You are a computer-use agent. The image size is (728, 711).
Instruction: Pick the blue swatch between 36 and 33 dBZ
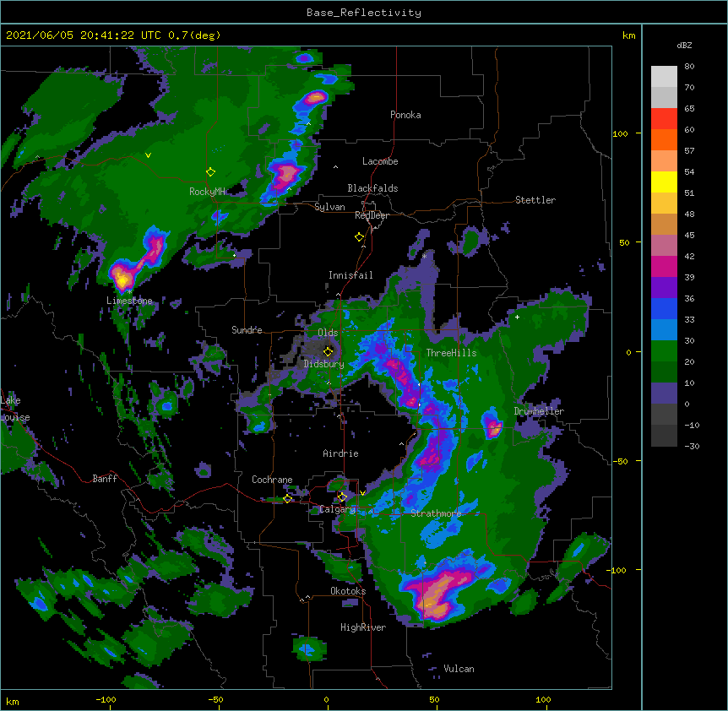[x=664, y=308]
